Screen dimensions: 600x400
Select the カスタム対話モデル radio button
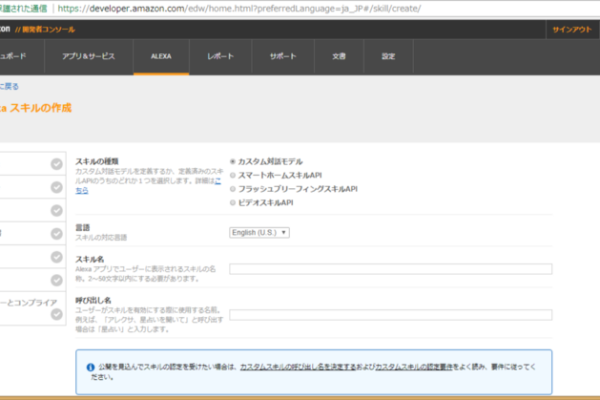click(x=233, y=161)
